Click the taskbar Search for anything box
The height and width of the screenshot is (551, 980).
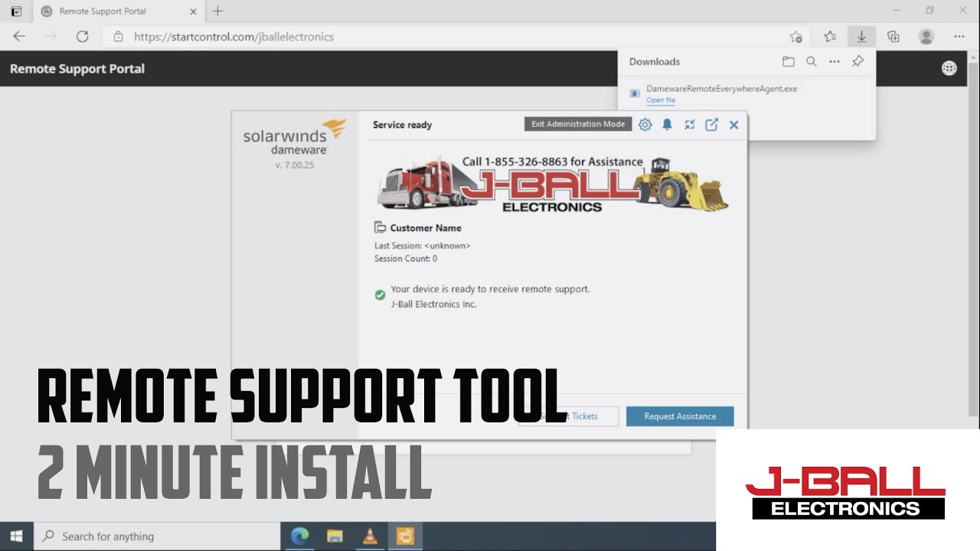click(x=158, y=536)
